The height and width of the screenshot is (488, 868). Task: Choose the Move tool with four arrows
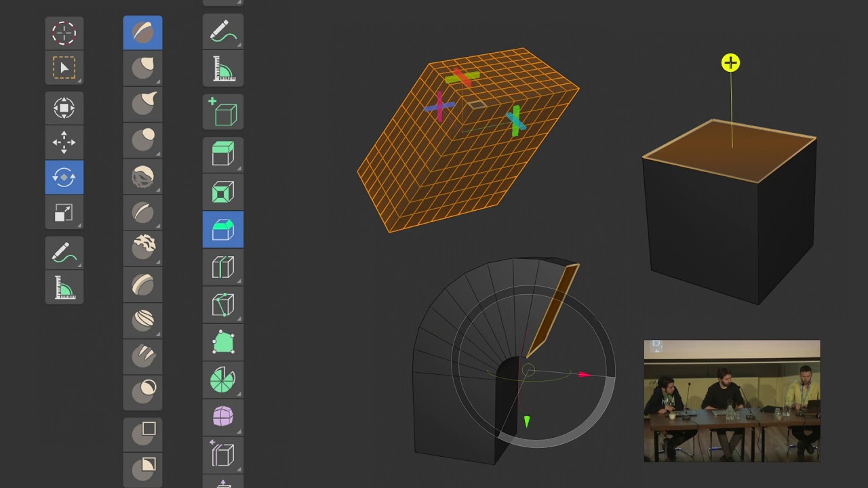pyautogui.click(x=64, y=142)
